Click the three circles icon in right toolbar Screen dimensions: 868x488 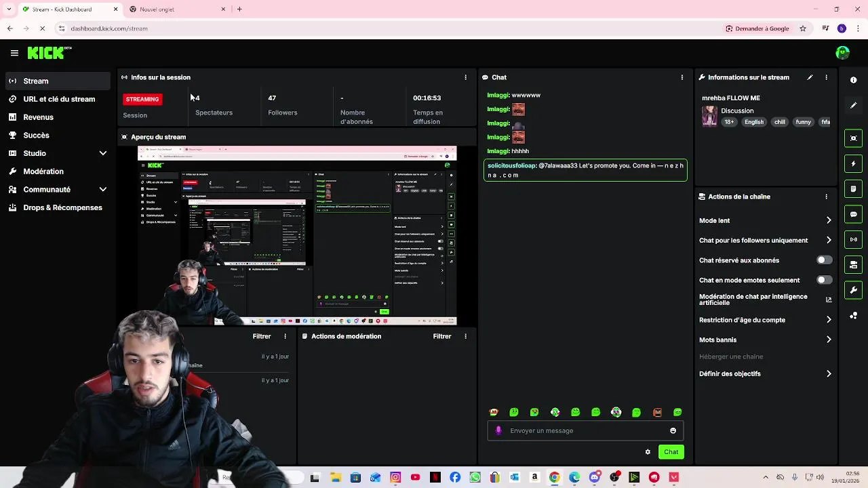click(853, 316)
